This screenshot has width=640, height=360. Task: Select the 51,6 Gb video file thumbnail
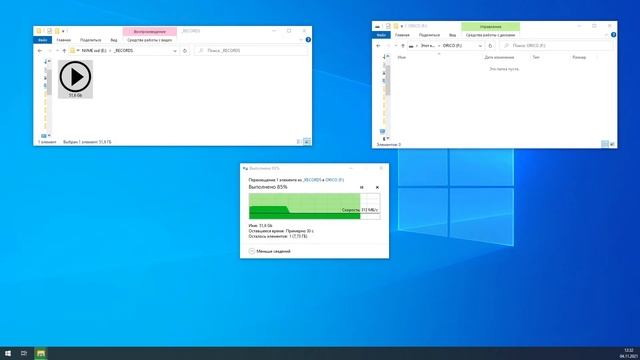pos(75,79)
